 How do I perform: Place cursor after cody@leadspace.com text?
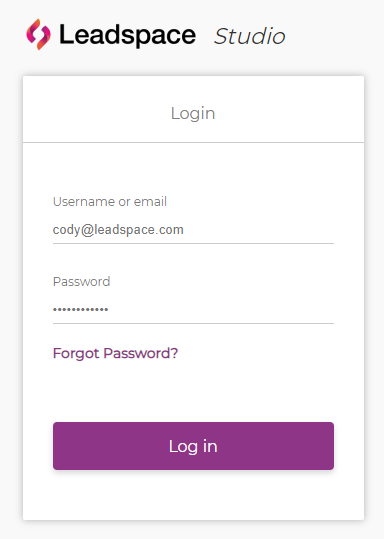point(184,230)
